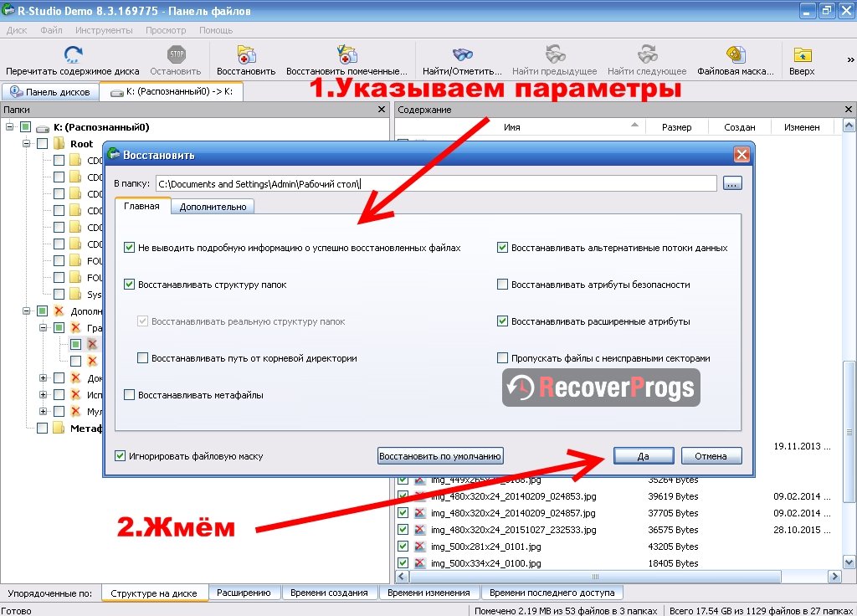Click Восстановить по умолчанию button
Screen dimensions: 857x616
pyautogui.click(x=440, y=456)
